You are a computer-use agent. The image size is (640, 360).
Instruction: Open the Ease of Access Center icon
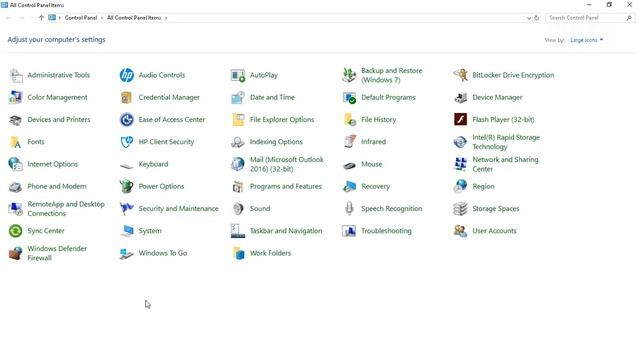point(127,120)
